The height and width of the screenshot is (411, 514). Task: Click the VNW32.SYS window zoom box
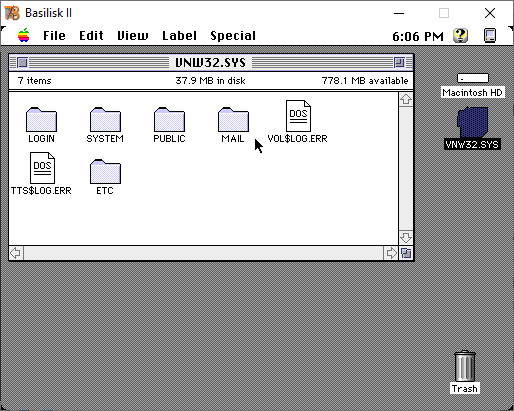point(399,62)
